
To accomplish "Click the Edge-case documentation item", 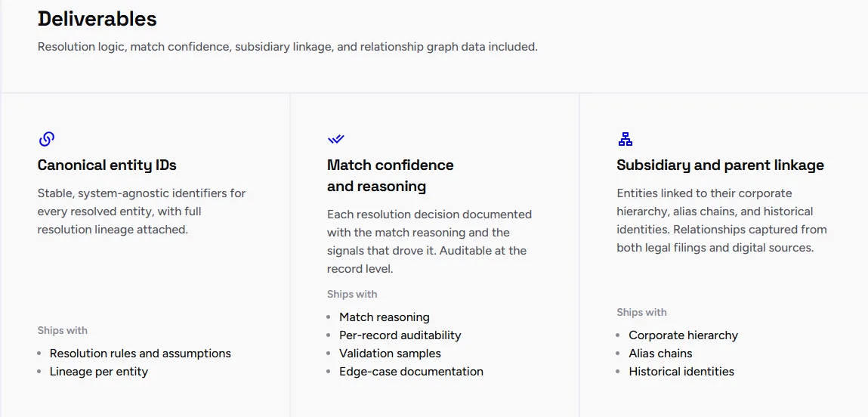I will pyautogui.click(x=411, y=372).
